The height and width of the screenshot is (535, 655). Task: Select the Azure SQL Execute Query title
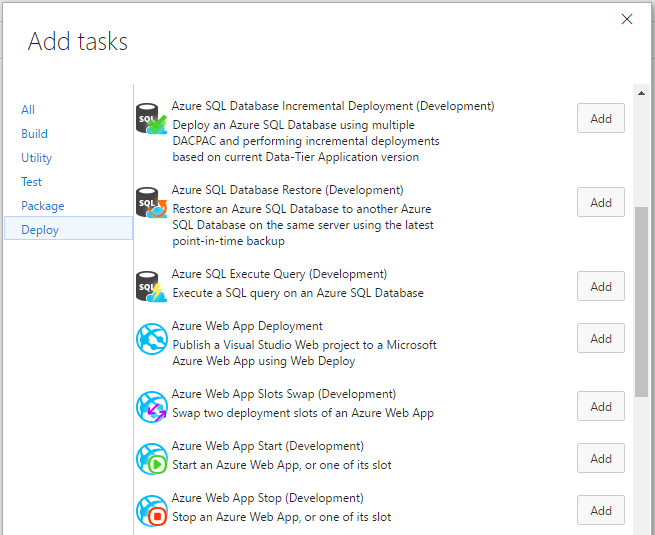(x=279, y=274)
